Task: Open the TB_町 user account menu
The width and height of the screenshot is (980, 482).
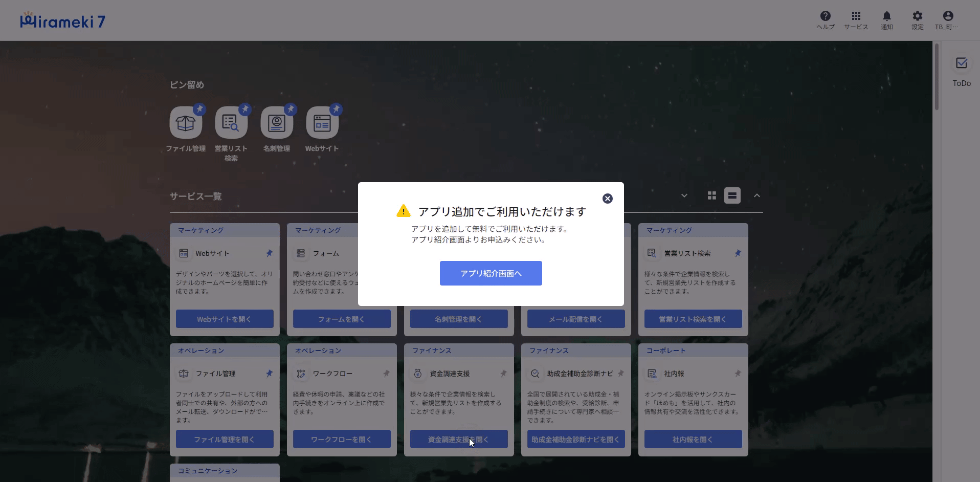Action: tap(948, 20)
